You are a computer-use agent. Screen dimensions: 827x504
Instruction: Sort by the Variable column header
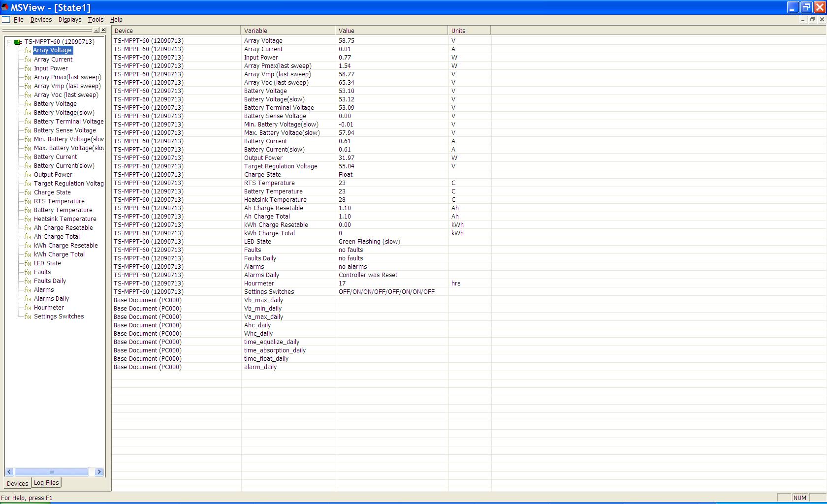288,31
